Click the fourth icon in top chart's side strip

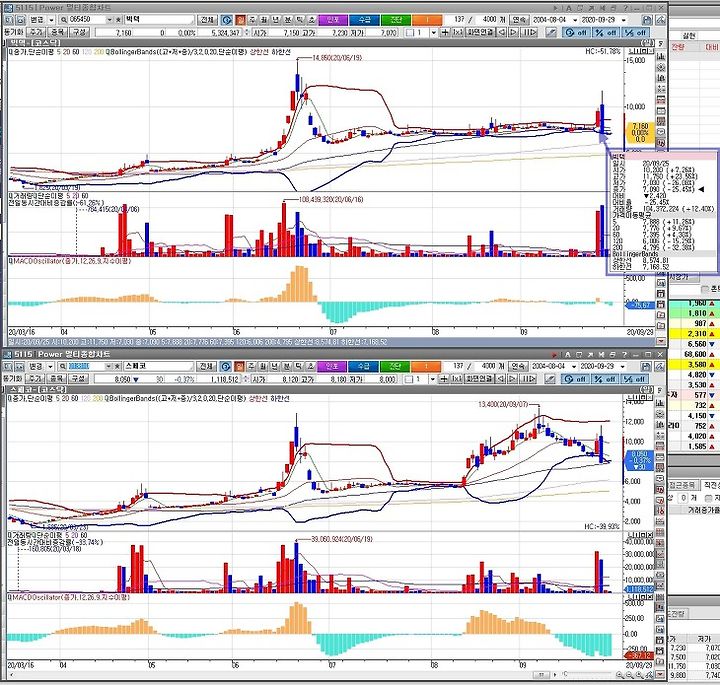pyautogui.click(x=661, y=89)
